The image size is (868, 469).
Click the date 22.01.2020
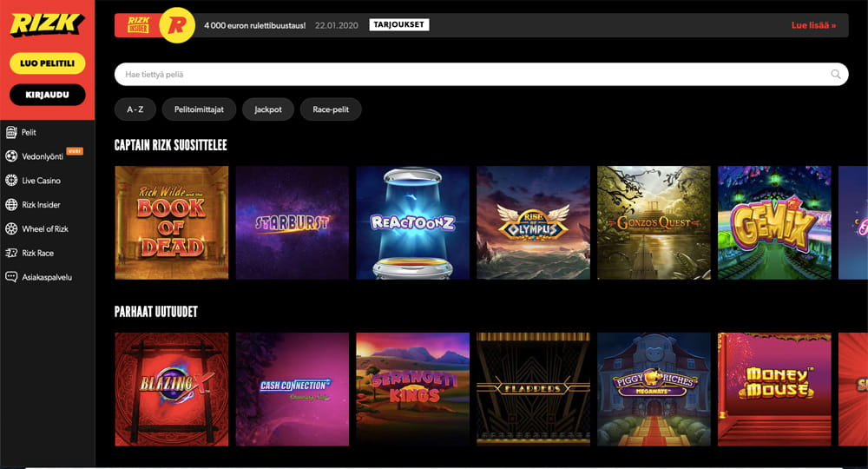pos(337,25)
